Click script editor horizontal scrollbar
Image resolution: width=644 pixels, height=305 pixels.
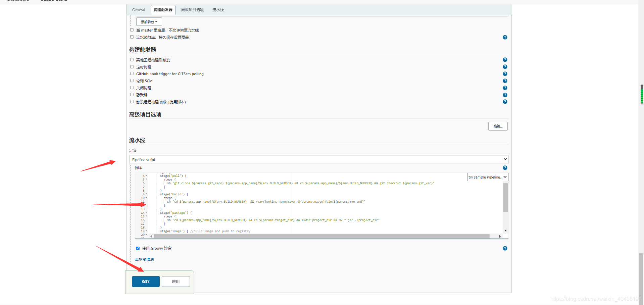321,236
